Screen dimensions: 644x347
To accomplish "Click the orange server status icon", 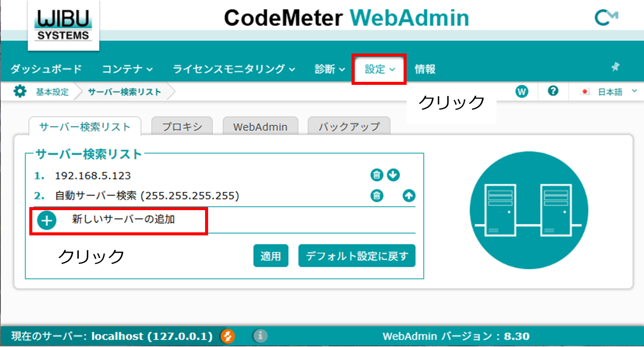I will pyautogui.click(x=228, y=336).
